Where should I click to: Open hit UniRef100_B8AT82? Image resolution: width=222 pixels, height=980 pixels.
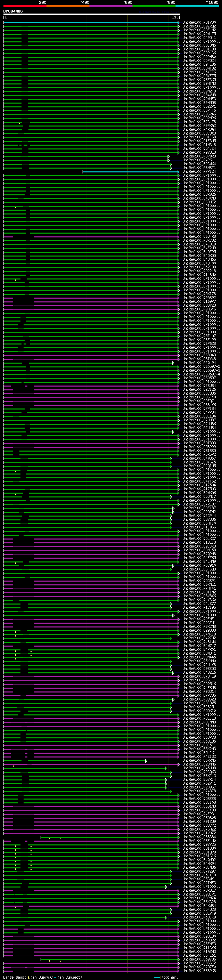pyautogui.click(x=199, y=68)
